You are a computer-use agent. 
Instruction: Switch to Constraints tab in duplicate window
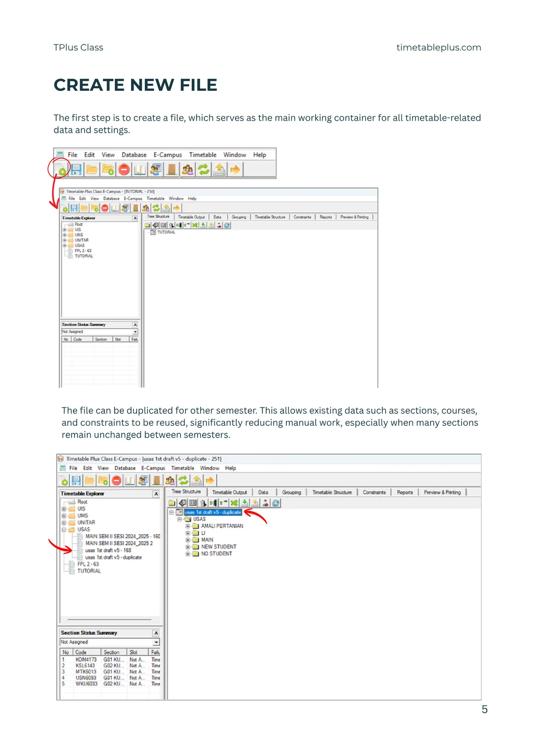(374, 492)
